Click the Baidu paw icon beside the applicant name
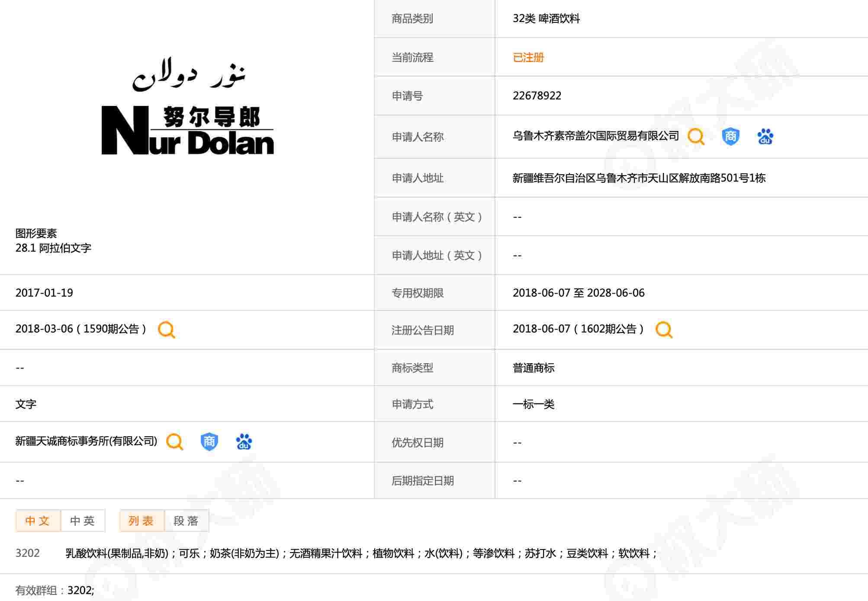This screenshot has height=601, width=868. pos(765,137)
